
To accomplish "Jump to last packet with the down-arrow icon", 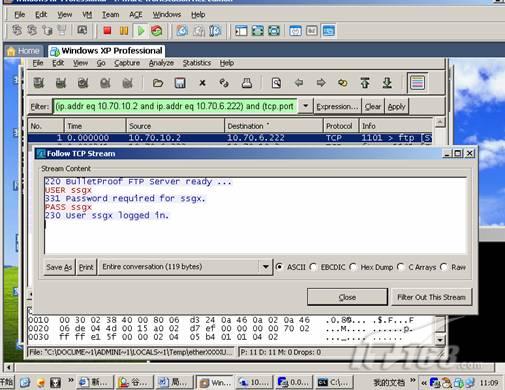I will 387,83.
